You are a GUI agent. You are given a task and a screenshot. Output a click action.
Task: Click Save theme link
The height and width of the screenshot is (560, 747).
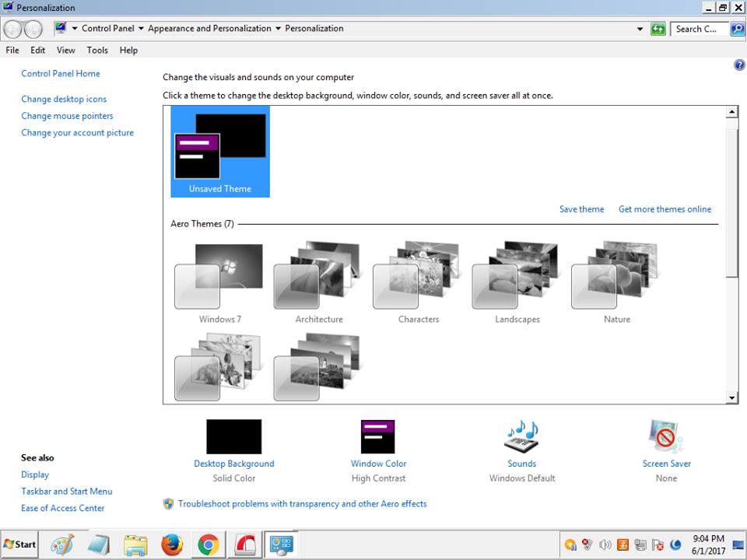[x=582, y=209]
